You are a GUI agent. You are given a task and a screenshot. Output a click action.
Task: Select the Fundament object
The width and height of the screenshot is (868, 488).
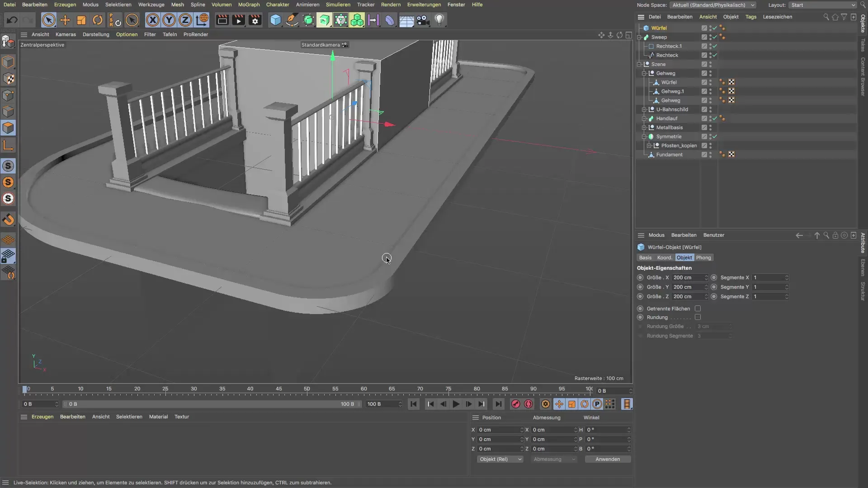click(x=669, y=155)
